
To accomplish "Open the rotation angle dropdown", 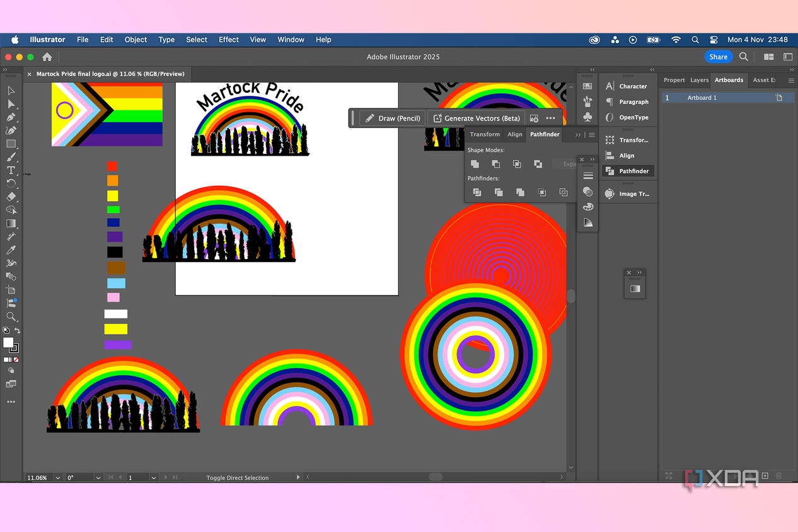I will (x=98, y=478).
